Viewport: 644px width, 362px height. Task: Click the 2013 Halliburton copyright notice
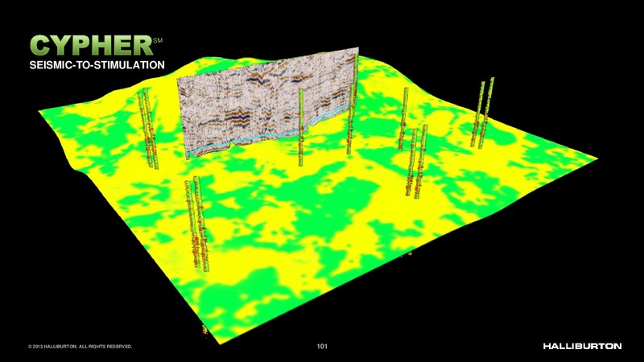(80, 347)
